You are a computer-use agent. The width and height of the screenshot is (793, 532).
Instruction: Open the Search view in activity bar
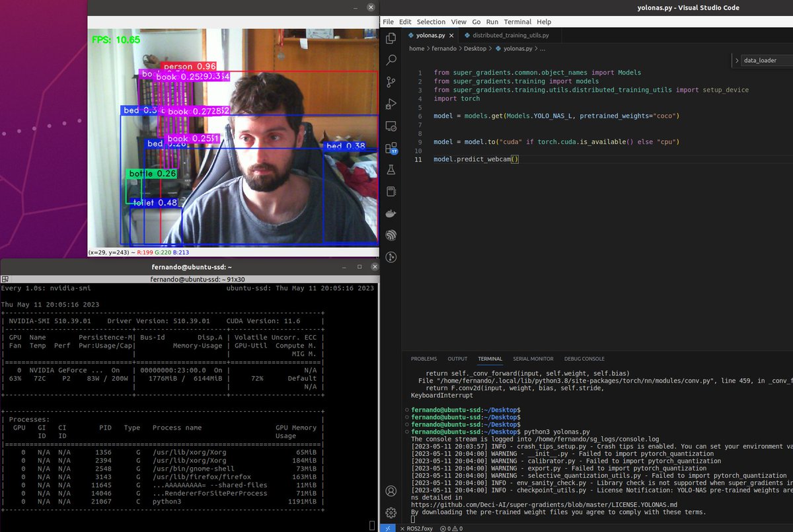click(x=391, y=59)
